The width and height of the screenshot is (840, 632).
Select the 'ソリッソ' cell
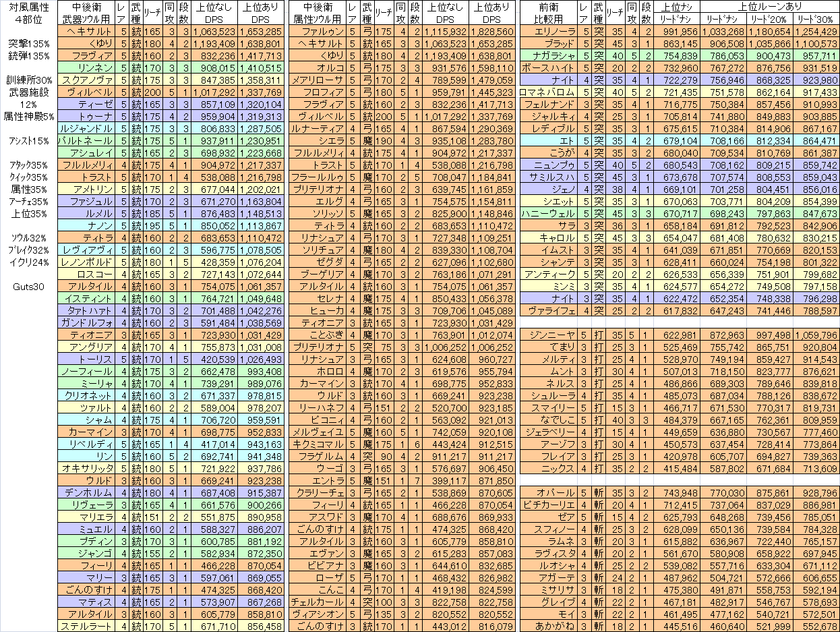pos(318,213)
